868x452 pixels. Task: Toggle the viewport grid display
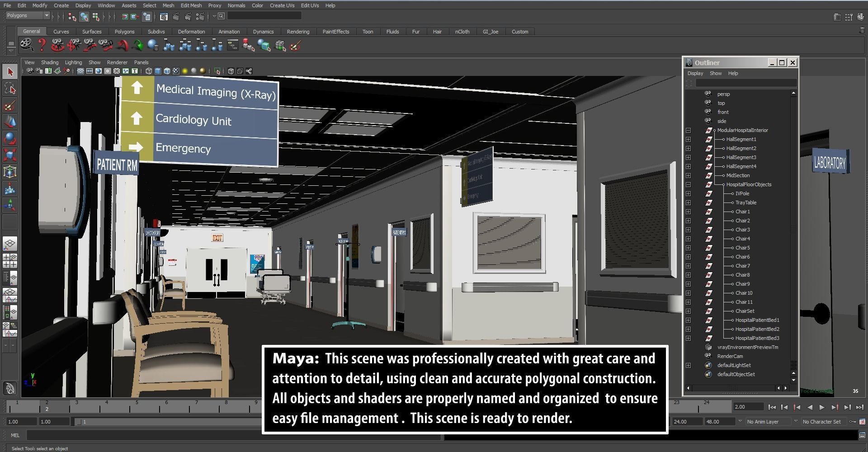click(x=80, y=71)
